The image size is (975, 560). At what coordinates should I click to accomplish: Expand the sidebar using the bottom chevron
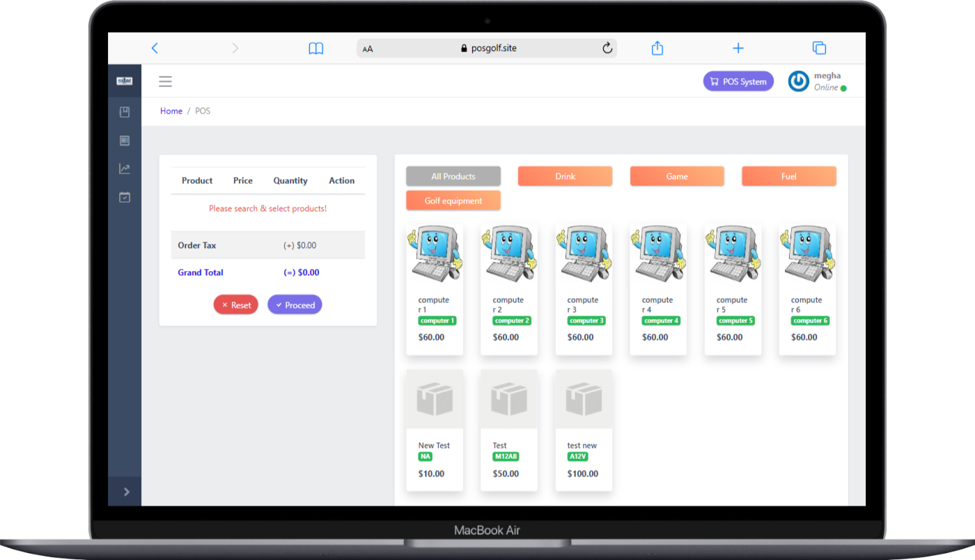(x=126, y=492)
